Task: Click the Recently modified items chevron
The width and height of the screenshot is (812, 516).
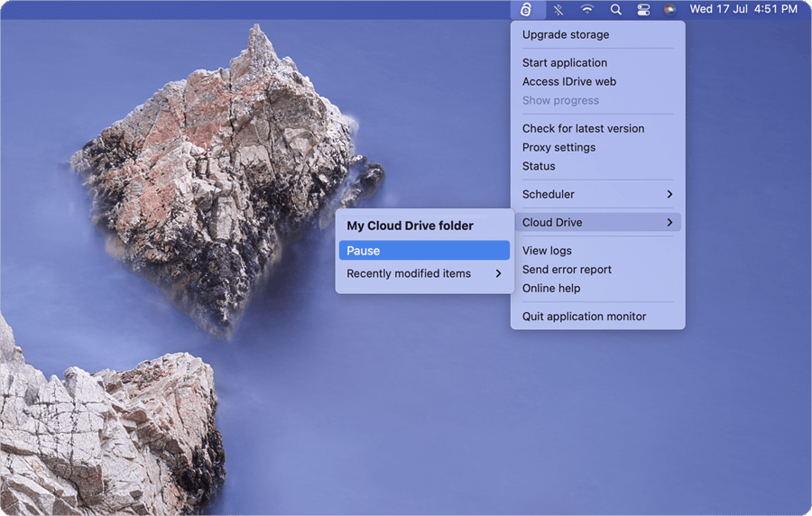Action: pos(498,273)
